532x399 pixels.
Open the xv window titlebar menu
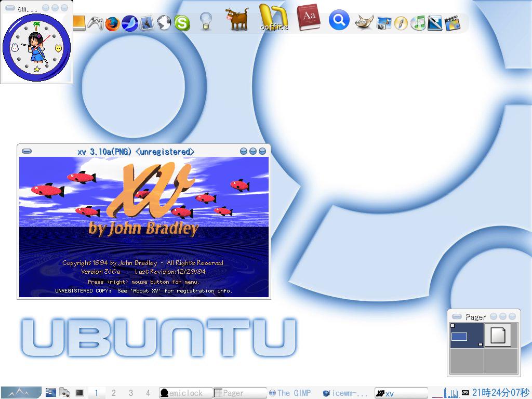[26, 151]
